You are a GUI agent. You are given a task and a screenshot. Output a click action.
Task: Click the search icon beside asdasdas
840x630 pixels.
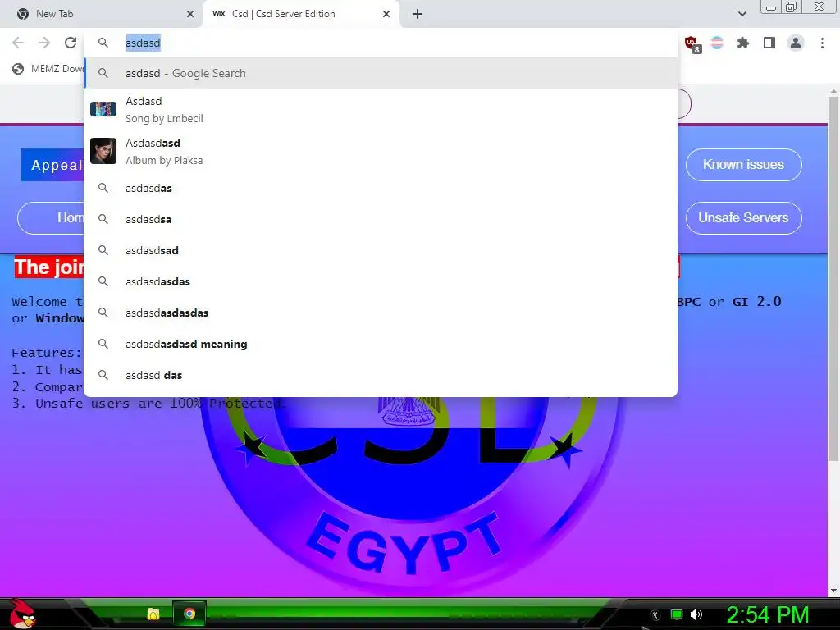(103, 188)
